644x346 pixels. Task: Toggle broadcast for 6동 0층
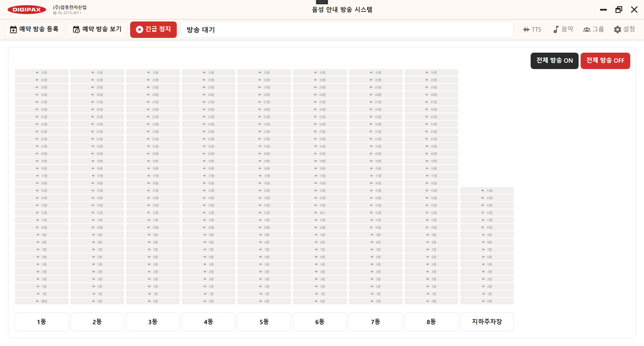[x=320, y=301]
